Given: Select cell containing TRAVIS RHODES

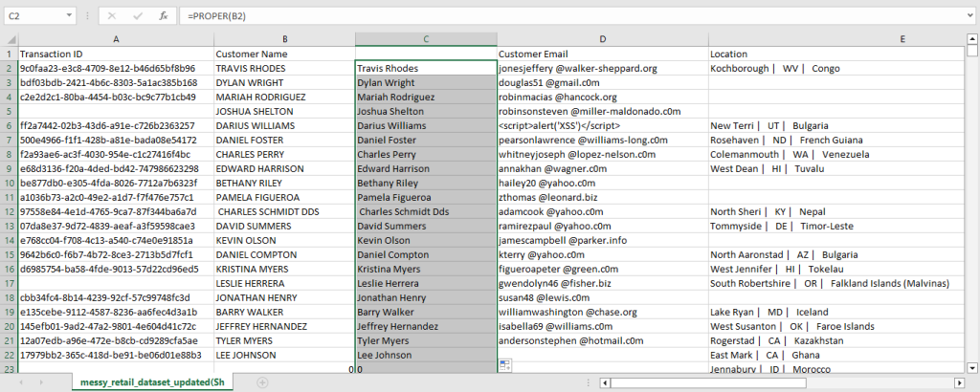Looking at the screenshot, I should point(284,68).
